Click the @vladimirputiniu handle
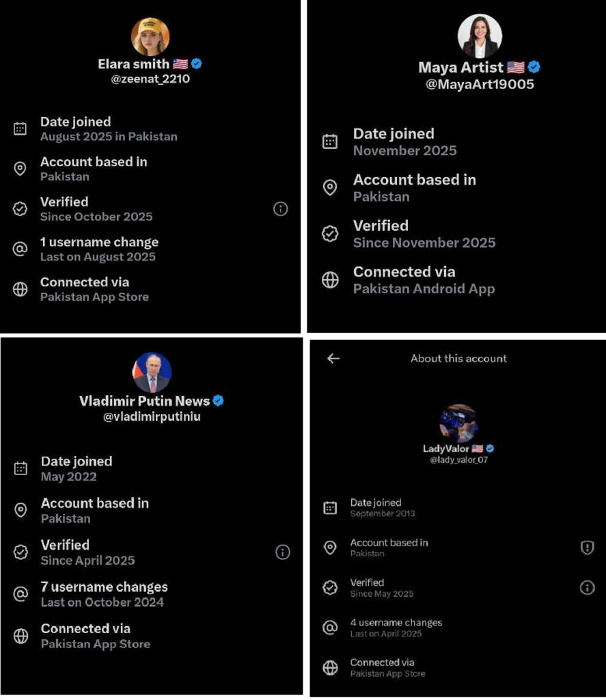Viewport: 606px width, 700px height. (152, 416)
